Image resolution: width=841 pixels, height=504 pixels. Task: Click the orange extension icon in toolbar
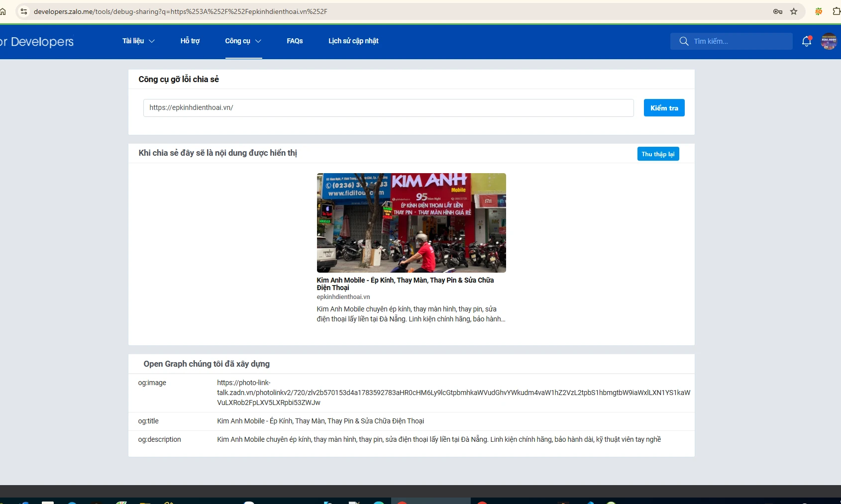click(x=819, y=11)
